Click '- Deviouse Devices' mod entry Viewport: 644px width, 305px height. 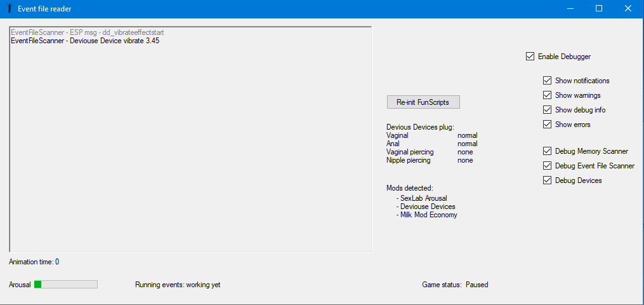click(426, 207)
